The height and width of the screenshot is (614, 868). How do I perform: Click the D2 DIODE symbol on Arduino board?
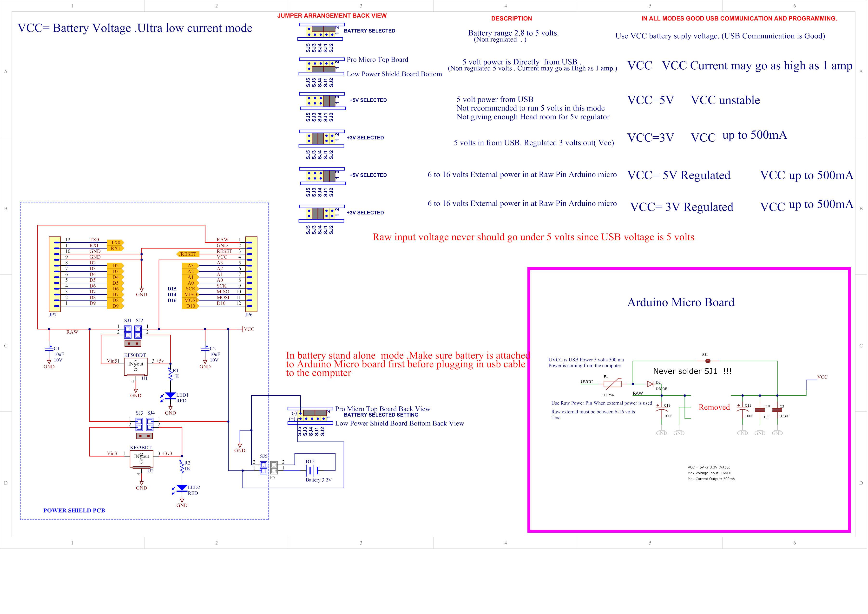tap(650, 384)
